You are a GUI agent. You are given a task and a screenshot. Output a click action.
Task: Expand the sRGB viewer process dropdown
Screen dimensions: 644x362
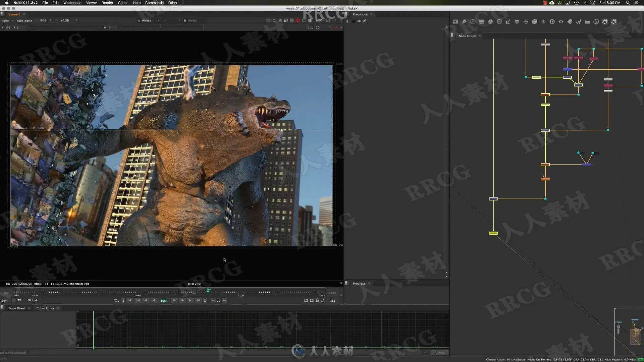(x=69, y=20)
